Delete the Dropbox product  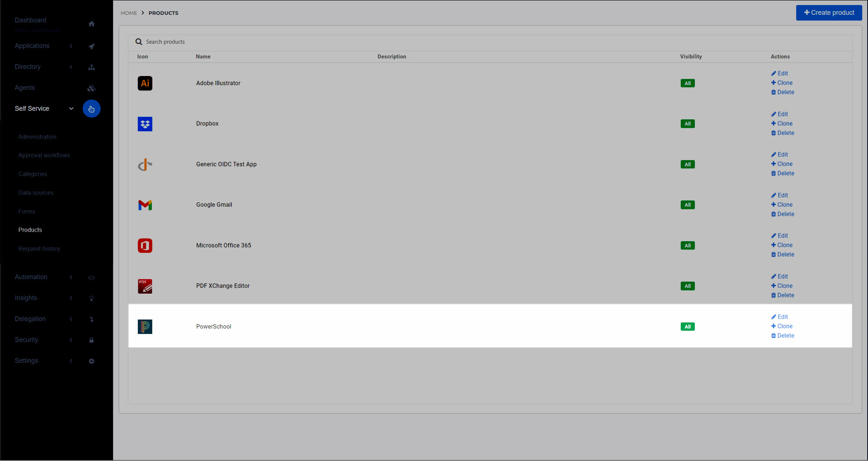tap(783, 133)
